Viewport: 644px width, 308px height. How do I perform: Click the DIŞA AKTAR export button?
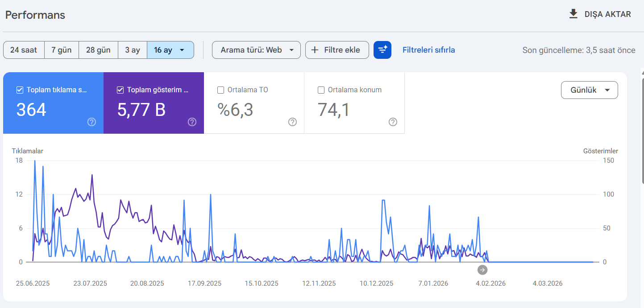coord(600,14)
